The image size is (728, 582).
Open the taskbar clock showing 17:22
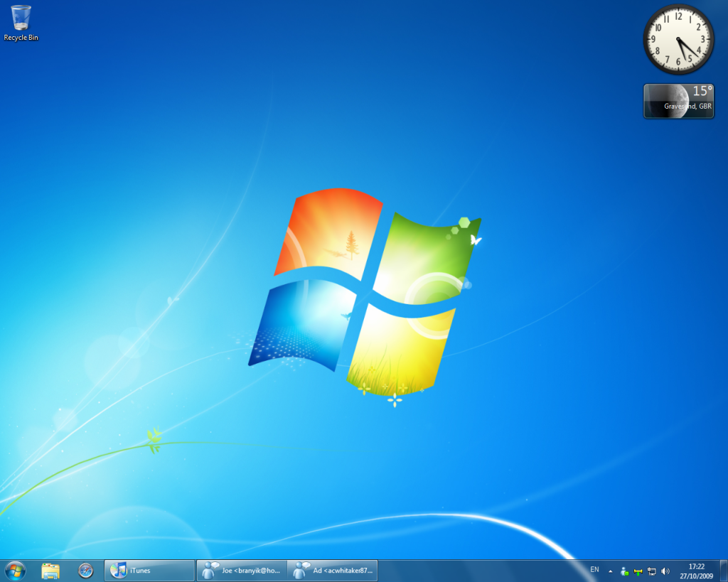point(697,571)
